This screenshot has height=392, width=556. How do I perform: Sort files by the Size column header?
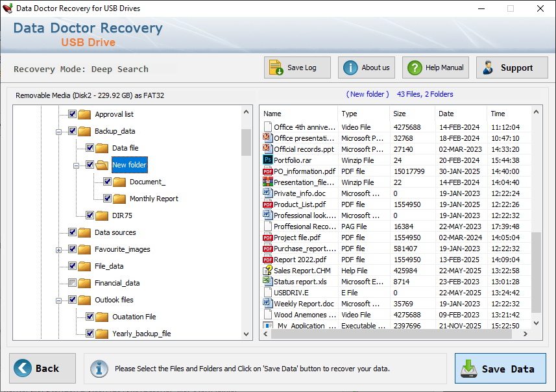[x=413, y=114]
